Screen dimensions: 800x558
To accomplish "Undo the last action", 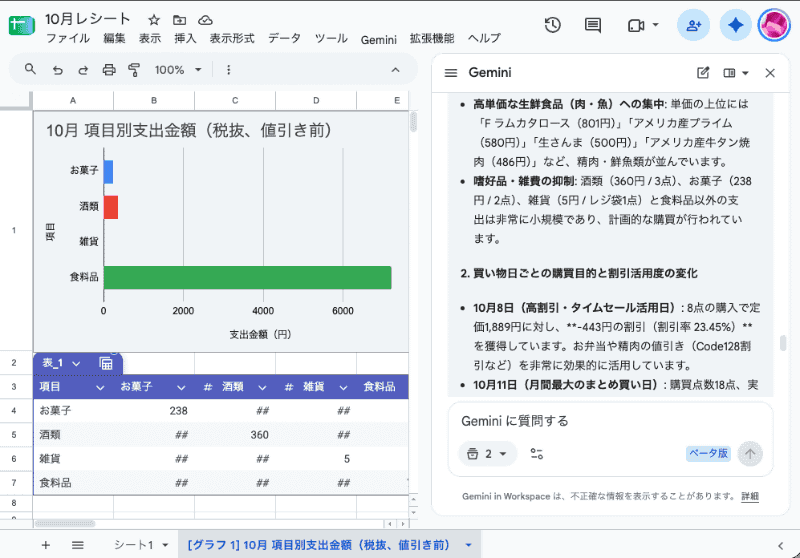I will pos(58,70).
